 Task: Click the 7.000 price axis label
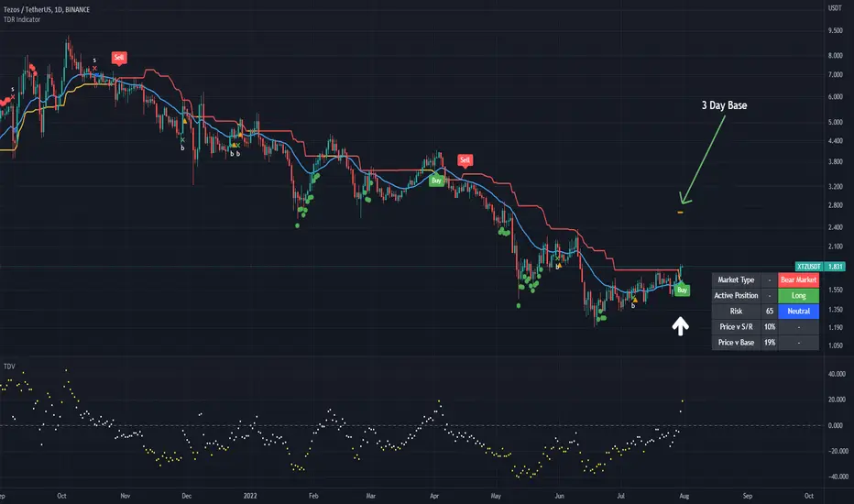pyautogui.click(x=835, y=74)
